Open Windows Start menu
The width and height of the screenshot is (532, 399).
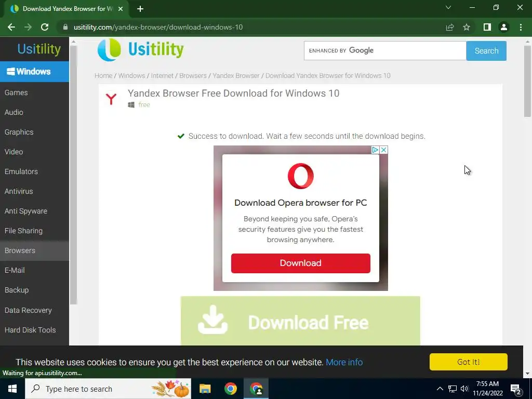(12, 389)
